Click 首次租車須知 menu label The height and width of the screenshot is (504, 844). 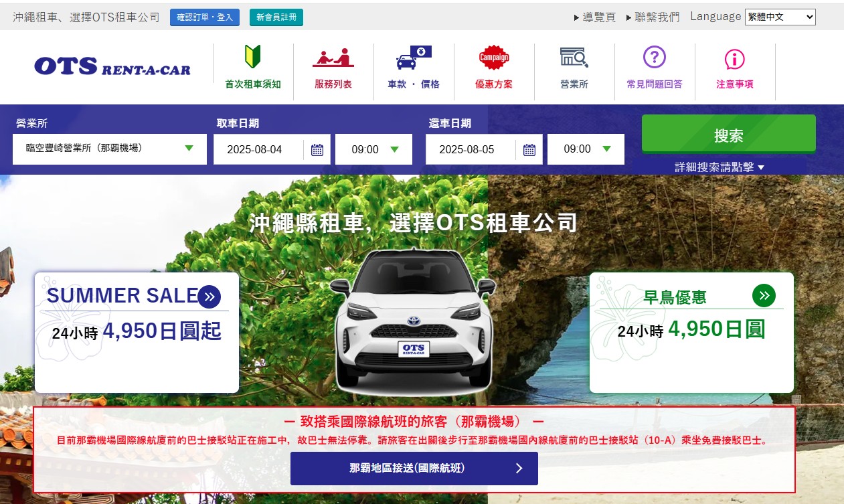pyautogui.click(x=253, y=84)
